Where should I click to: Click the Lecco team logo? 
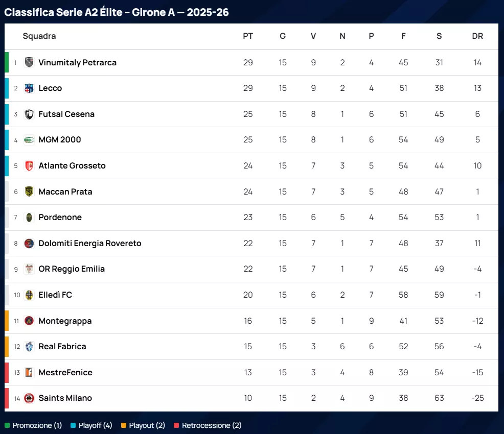tap(29, 88)
